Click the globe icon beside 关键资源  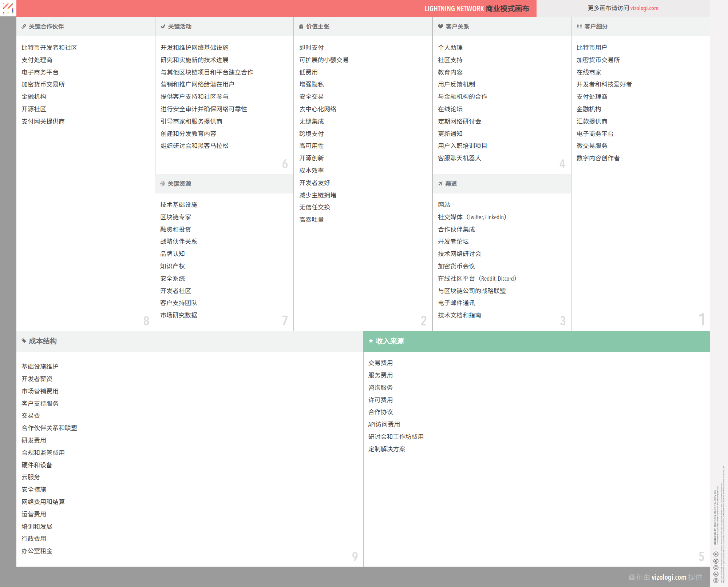coord(163,184)
